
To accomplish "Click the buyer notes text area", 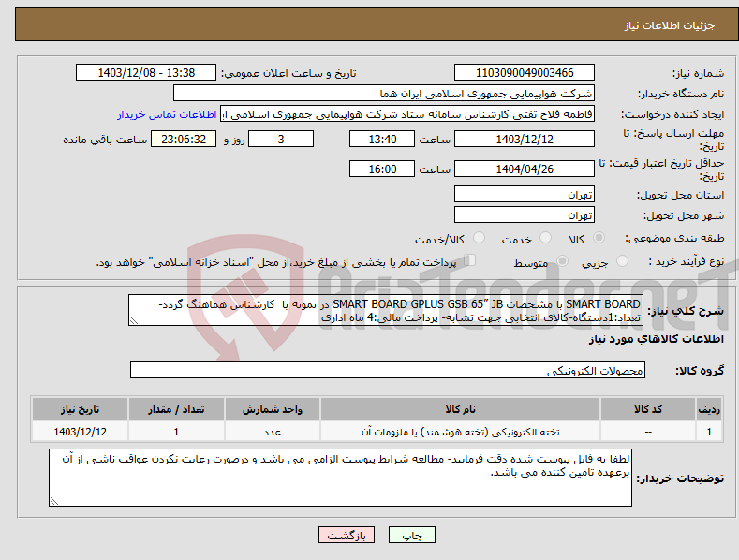I will pyautogui.click(x=340, y=478).
